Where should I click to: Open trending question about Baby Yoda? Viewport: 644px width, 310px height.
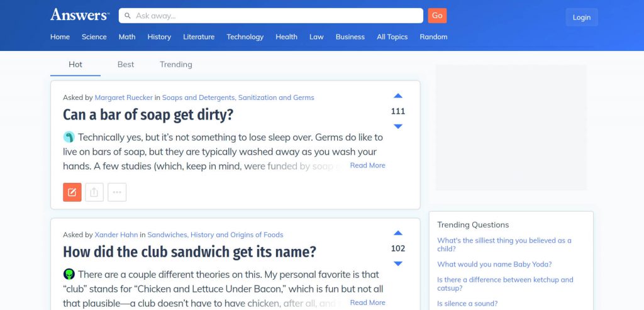tap(494, 264)
